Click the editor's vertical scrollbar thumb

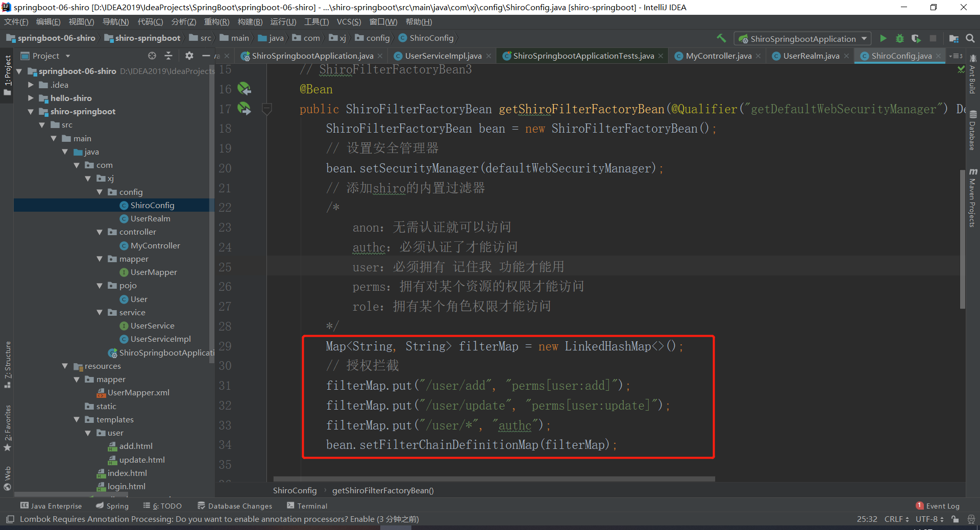pyautogui.click(x=962, y=240)
